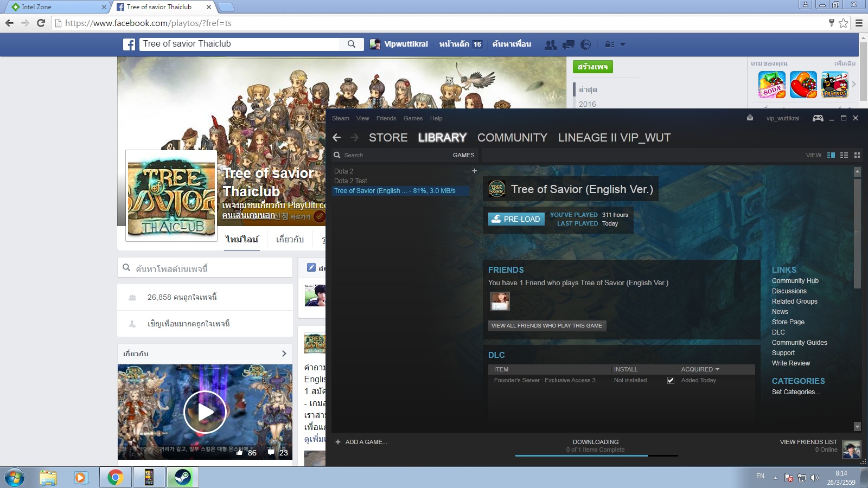Click the Tree of Savior game icon
Viewport: 868px width, 488px height.
497,189
